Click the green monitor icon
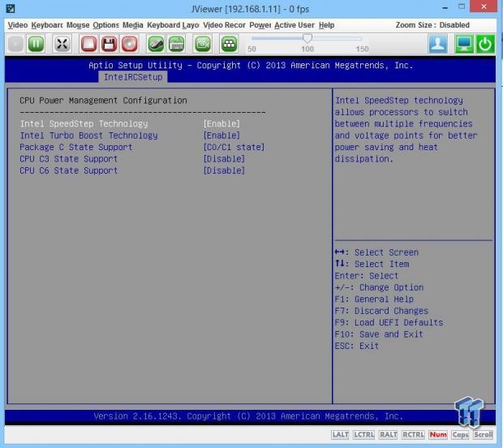Viewport: 503px width, 448px height. [464, 44]
